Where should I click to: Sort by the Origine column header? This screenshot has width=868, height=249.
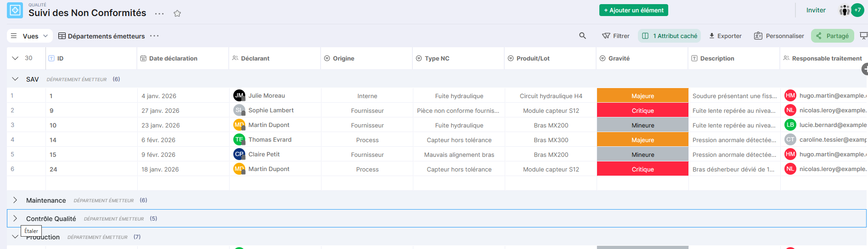(366, 58)
